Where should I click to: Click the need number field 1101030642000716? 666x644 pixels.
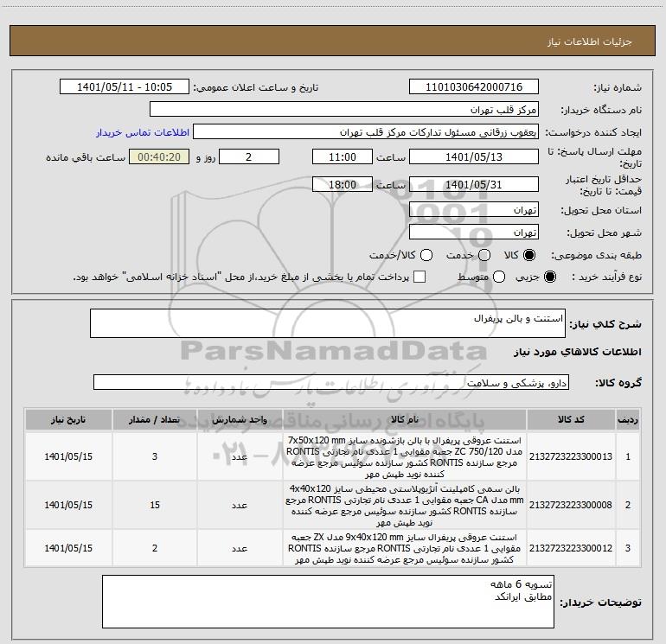[474, 87]
